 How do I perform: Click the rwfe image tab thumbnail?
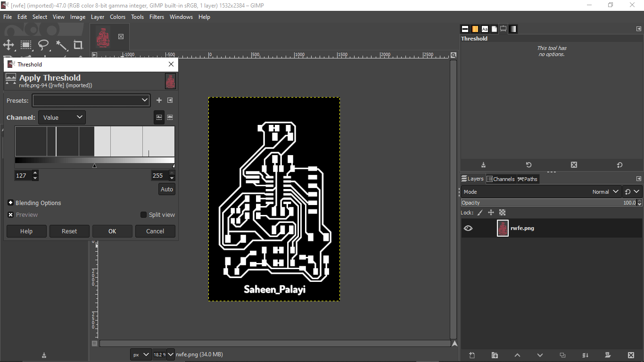[104, 37]
